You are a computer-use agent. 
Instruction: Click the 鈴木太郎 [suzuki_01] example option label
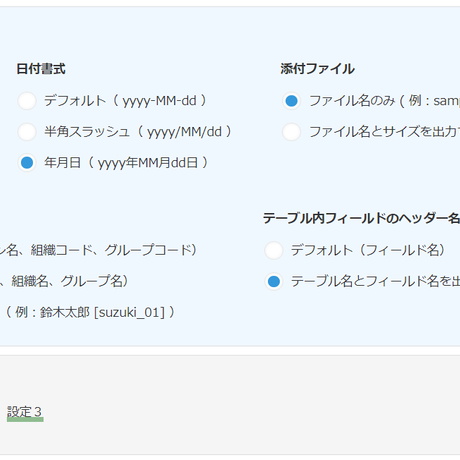90,313
